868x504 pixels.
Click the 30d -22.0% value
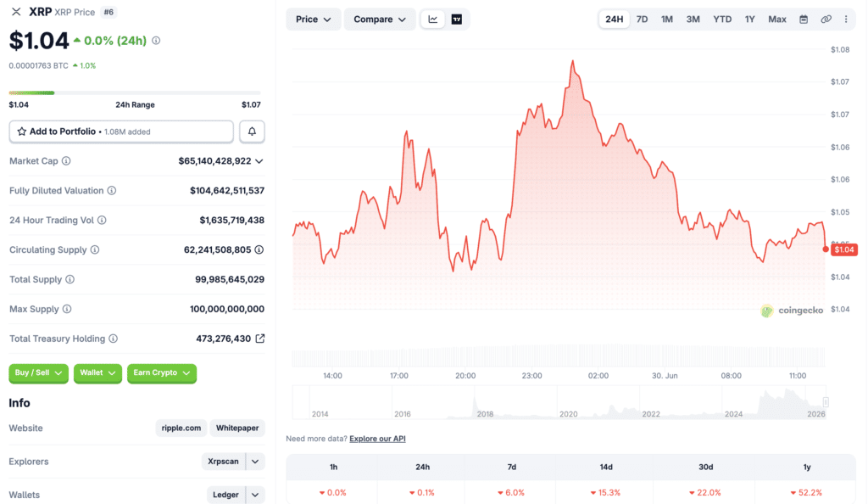click(x=704, y=492)
